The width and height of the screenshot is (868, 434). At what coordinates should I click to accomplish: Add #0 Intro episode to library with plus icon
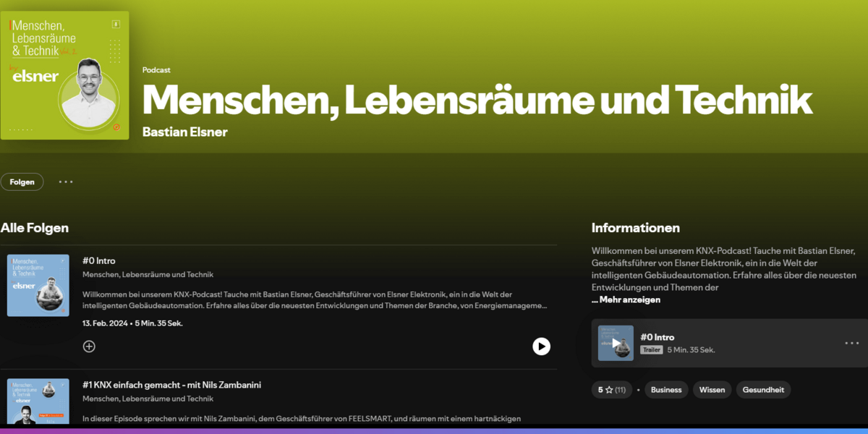[x=89, y=346]
